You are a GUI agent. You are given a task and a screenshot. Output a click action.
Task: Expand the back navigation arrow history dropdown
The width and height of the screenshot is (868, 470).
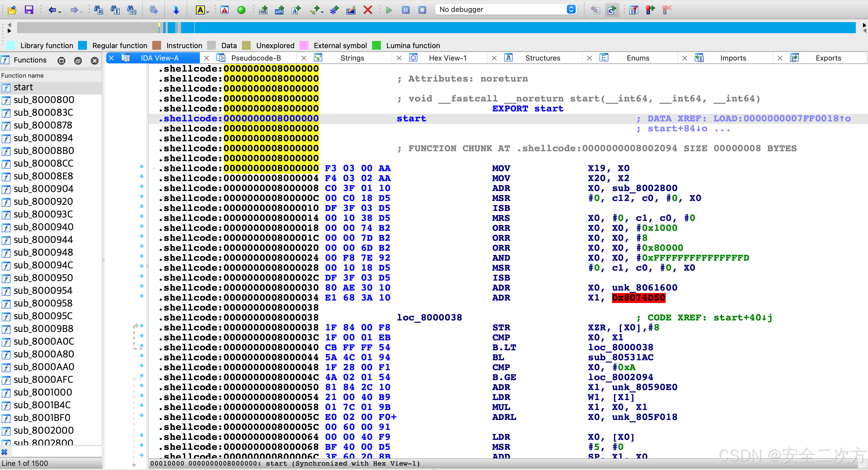(60, 12)
